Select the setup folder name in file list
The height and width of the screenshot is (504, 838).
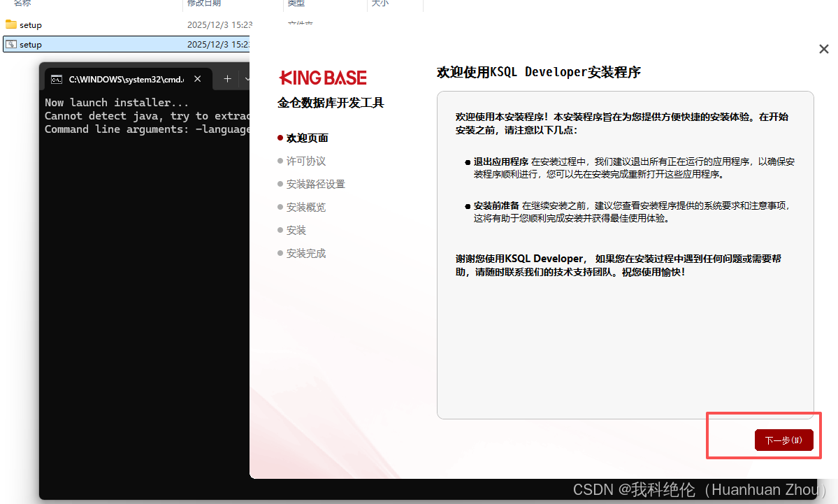pos(31,25)
